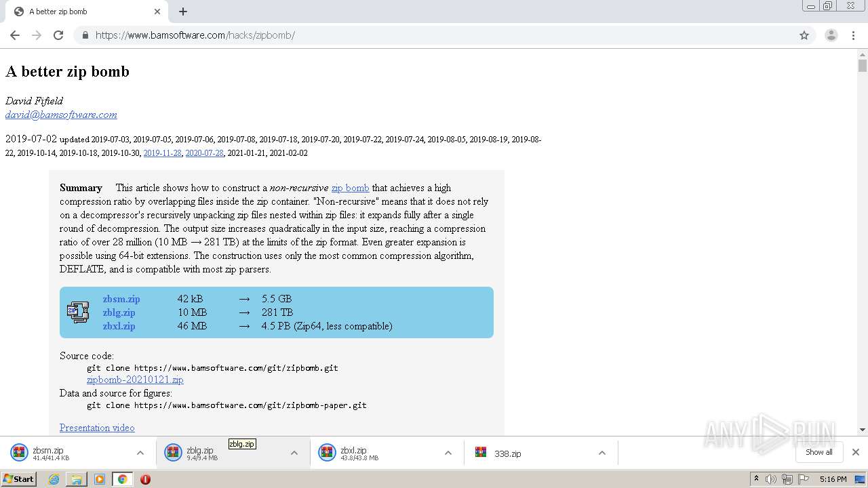The height and width of the screenshot is (488, 868).
Task: Go back to the previous page
Action: point(15,35)
